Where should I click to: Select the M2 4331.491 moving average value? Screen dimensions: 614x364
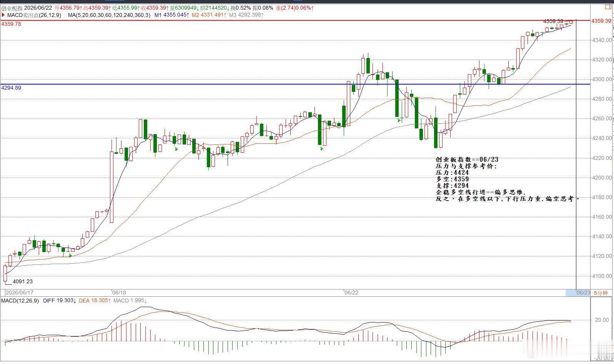click(209, 15)
